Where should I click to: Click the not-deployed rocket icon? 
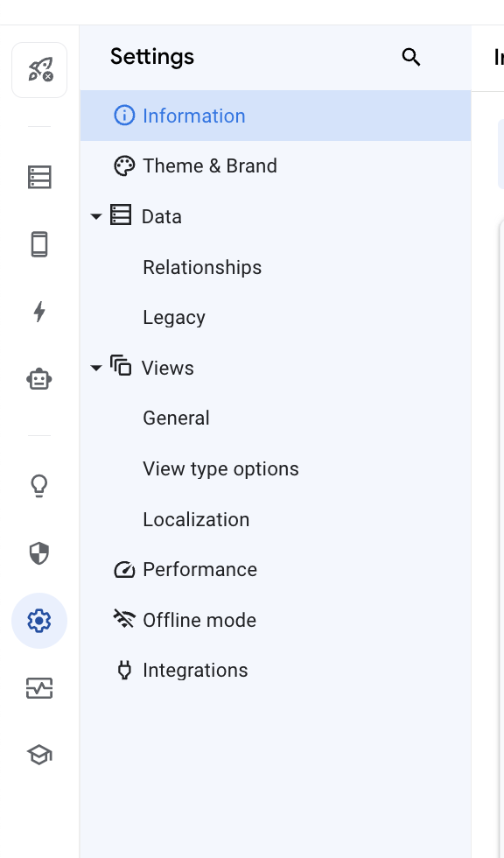pos(39,70)
